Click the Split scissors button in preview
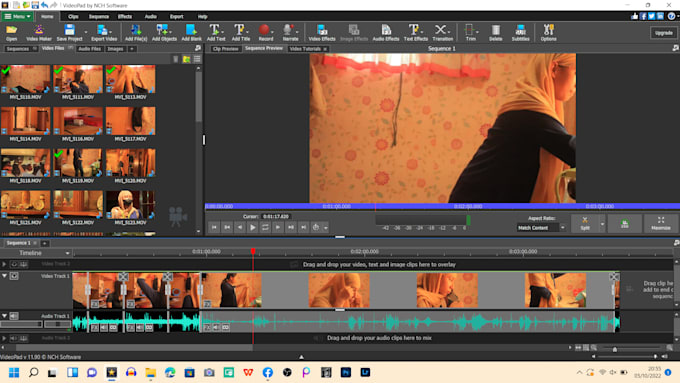 pyautogui.click(x=585, y=223)
